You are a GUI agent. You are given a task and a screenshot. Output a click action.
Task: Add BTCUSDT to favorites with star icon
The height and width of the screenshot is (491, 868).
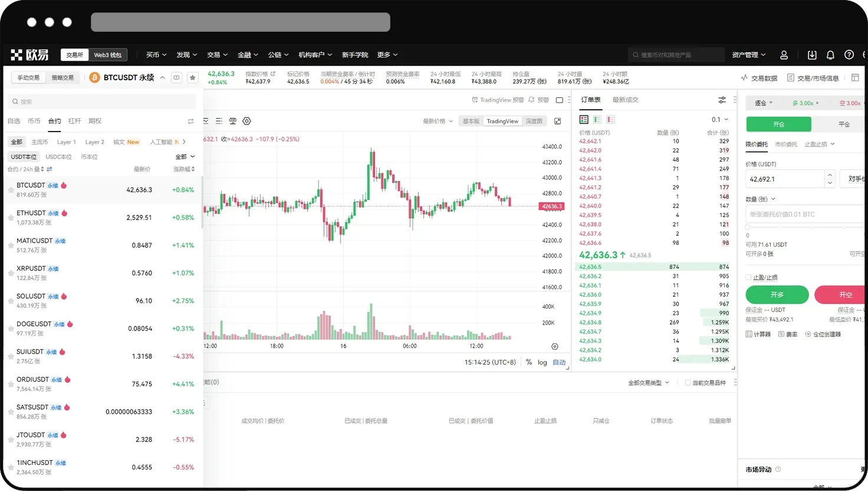coord(192,78)
